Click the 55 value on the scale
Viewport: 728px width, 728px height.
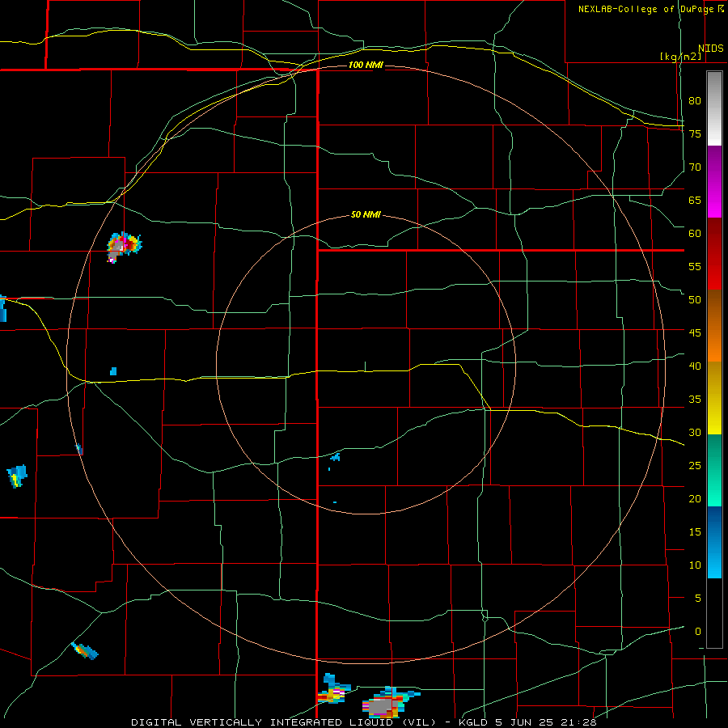695,266
